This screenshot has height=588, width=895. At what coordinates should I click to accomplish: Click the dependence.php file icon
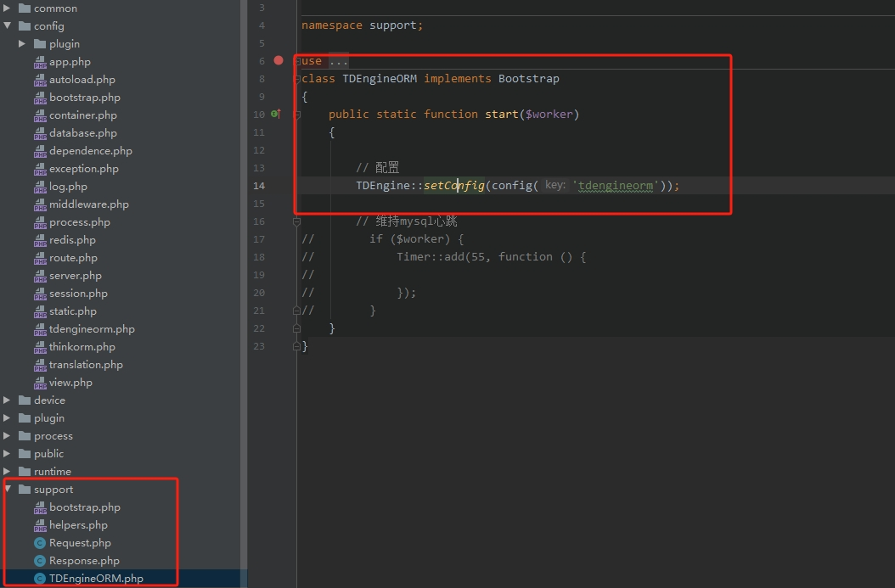coord(40,151)
